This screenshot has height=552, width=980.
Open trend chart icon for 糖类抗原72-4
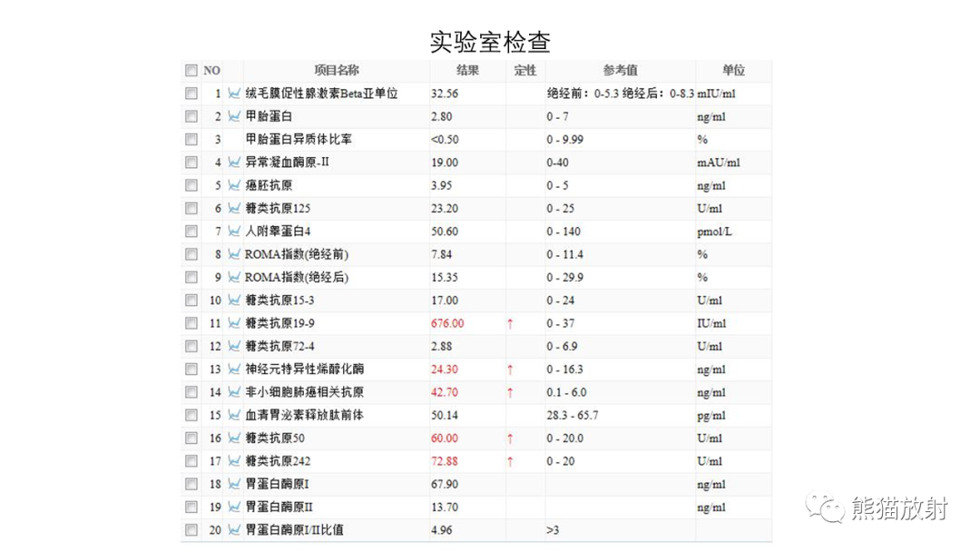point(234,346)
